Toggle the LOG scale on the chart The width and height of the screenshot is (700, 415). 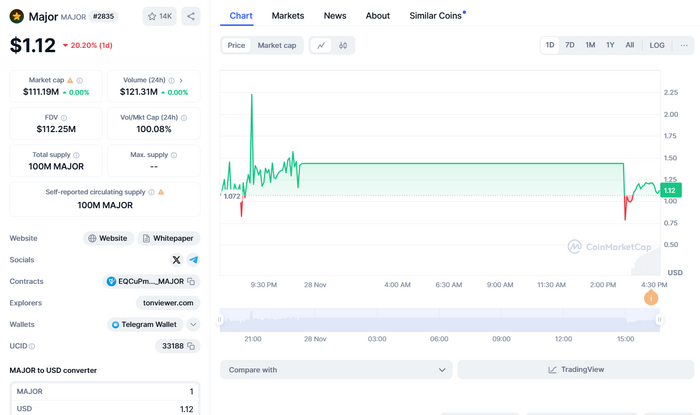(x=657, y=45)
